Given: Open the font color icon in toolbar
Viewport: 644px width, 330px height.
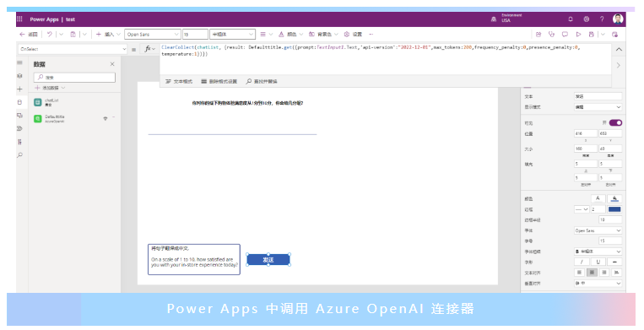Looking at the screenshot, I should [281, 35].
